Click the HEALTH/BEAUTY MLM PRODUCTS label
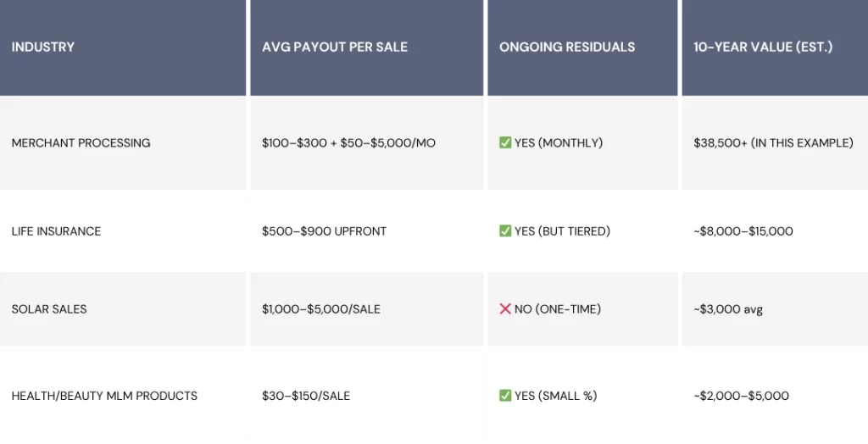Viewport: 868px width, 444px height. tap(104, 396)
